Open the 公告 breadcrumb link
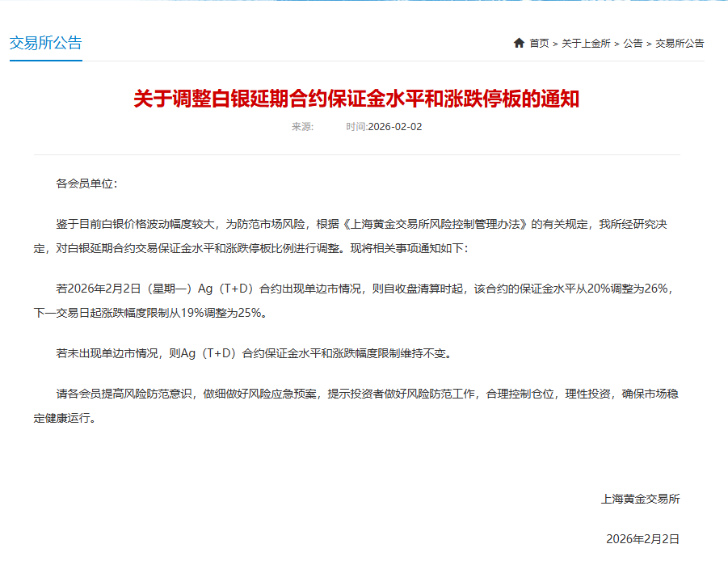728x565 pixels. pyautogui.click(x=633, y=43)
